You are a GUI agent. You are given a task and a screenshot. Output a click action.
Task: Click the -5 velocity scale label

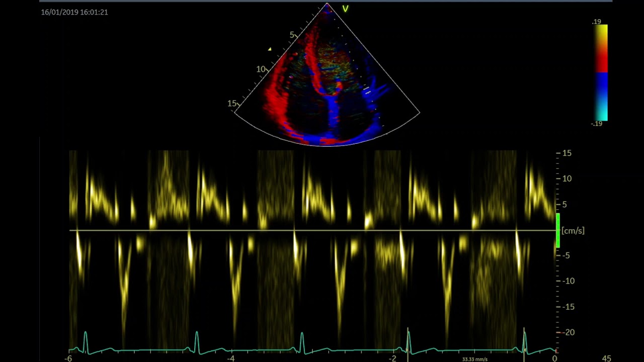pyautogui.click(x=566, y=255)
